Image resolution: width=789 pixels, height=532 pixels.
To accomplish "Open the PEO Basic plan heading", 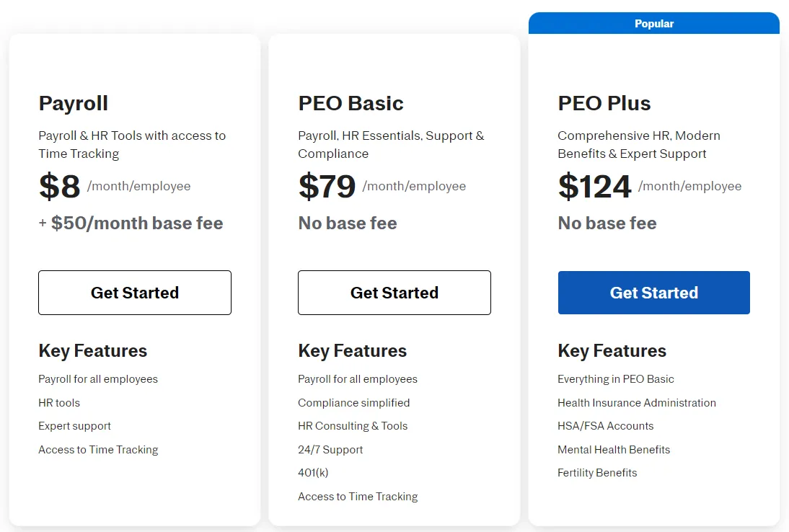I will point(351,103).
